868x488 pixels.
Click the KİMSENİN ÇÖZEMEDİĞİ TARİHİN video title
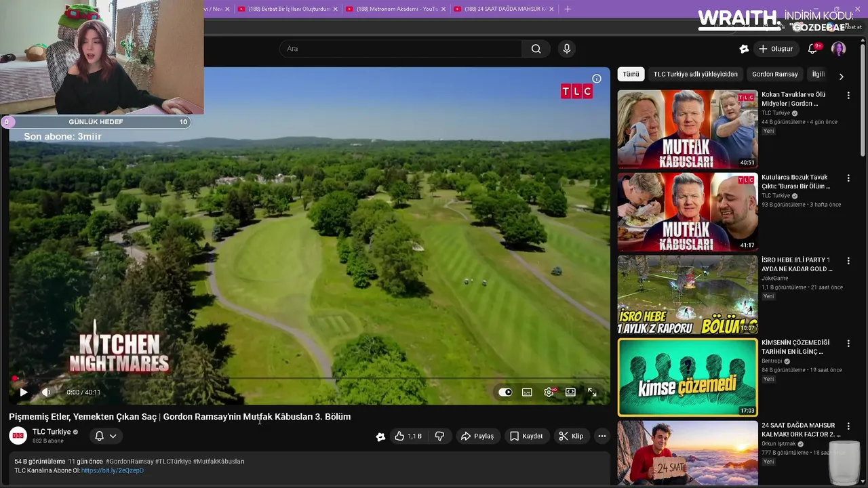pos(795,347)
